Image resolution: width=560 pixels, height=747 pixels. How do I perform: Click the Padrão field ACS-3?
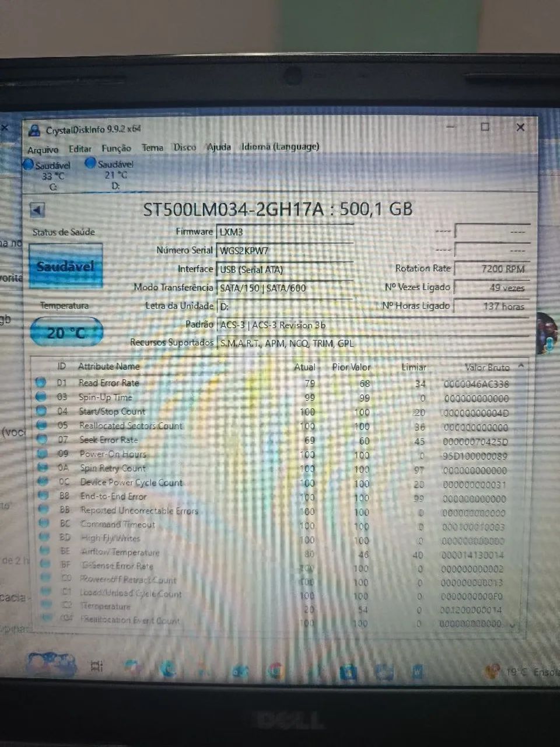[x=373, y=325]
